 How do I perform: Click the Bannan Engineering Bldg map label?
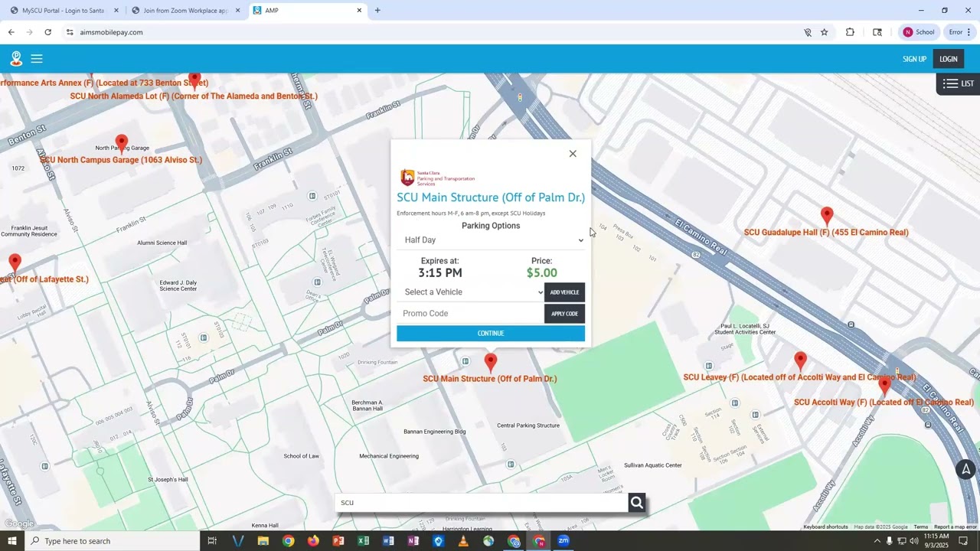click(x=434, y=432)
